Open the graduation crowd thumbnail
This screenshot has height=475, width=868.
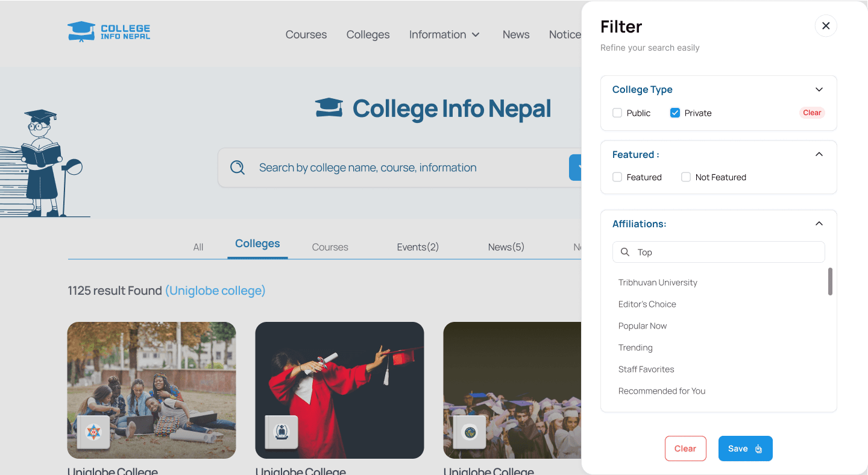[x=512, y=390]
